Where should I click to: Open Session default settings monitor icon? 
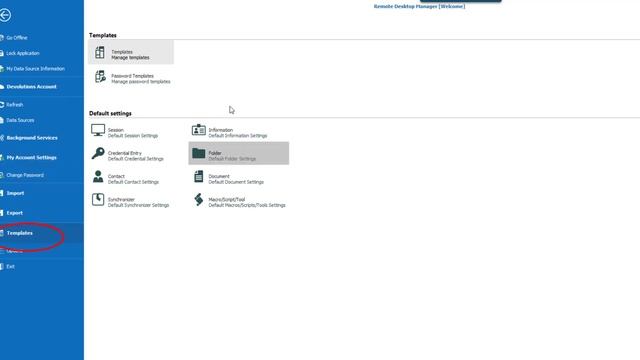pos(98,131)
